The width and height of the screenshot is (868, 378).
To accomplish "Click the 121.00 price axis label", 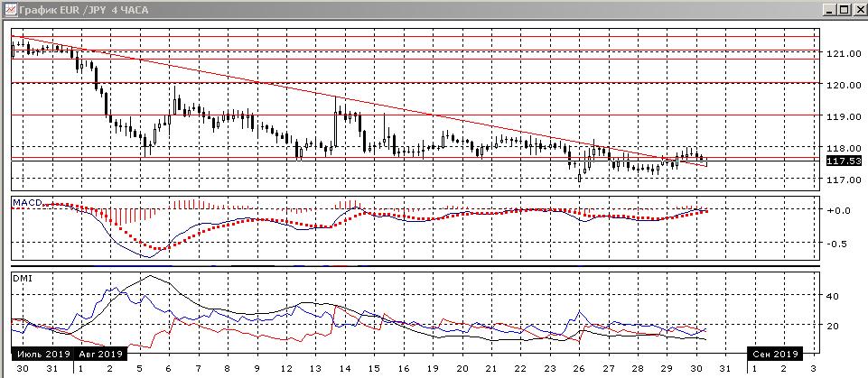I will [841, 54].
